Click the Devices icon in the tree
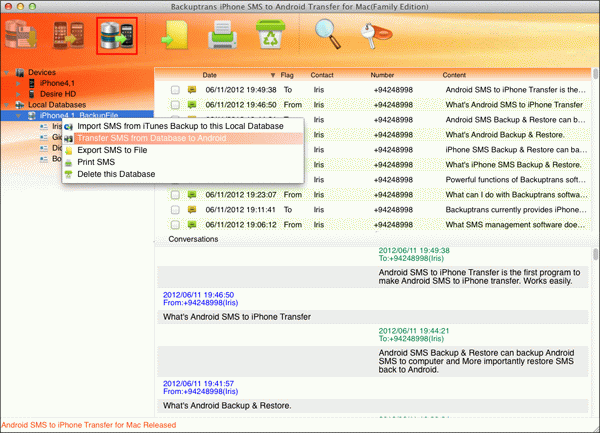Image resolution: width=600 pixels, height=433 pixels. point(20,72)
